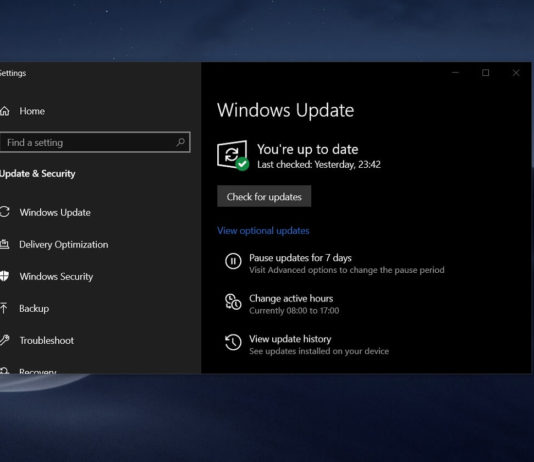This screenshot has width=534, height=462.
Task: Click "Visit Advanced options to change the pause period"
Action: [x=347, y=270]
